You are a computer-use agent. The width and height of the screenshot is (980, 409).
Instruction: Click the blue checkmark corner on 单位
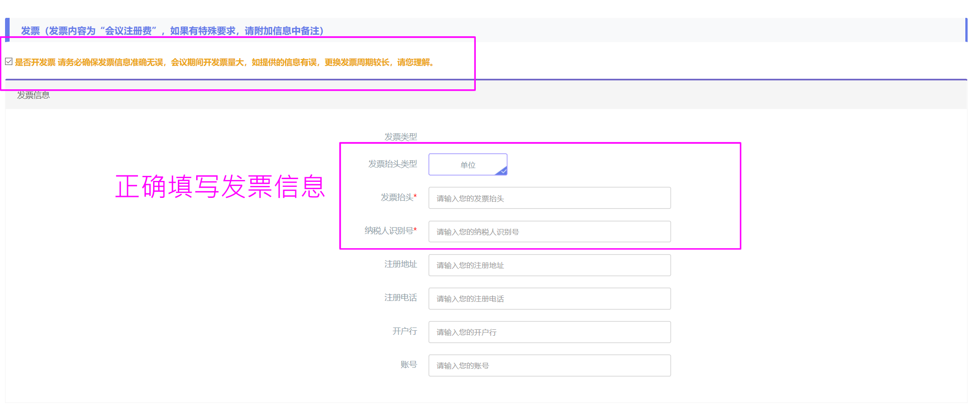pos(503,171)
